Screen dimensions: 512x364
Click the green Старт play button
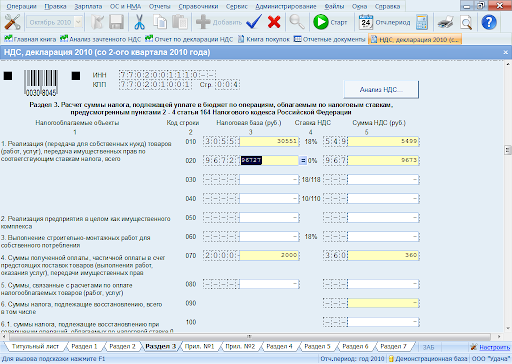click(x=330, y=22)
